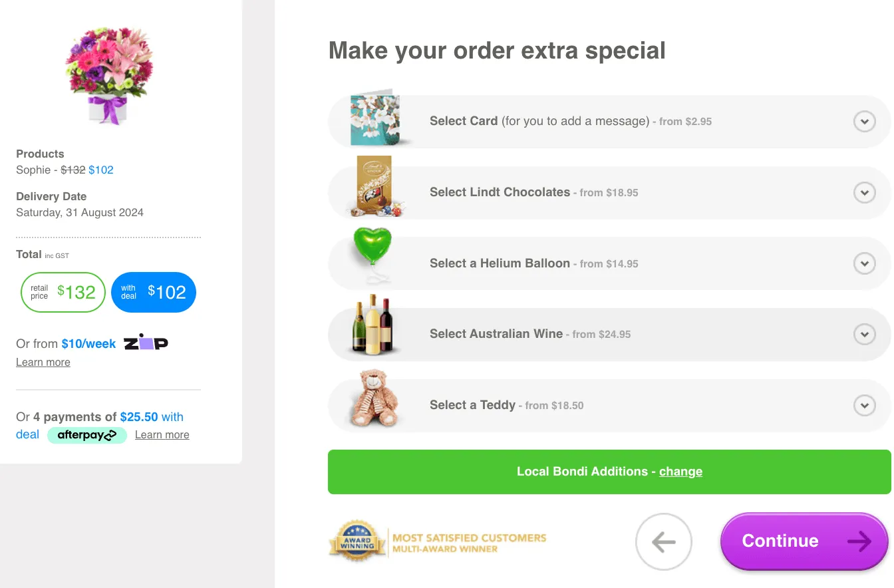Viewport: 894px width, 588px height.
Task: Expand the Helium Balloon chevron
Action: tap(864, 263)
